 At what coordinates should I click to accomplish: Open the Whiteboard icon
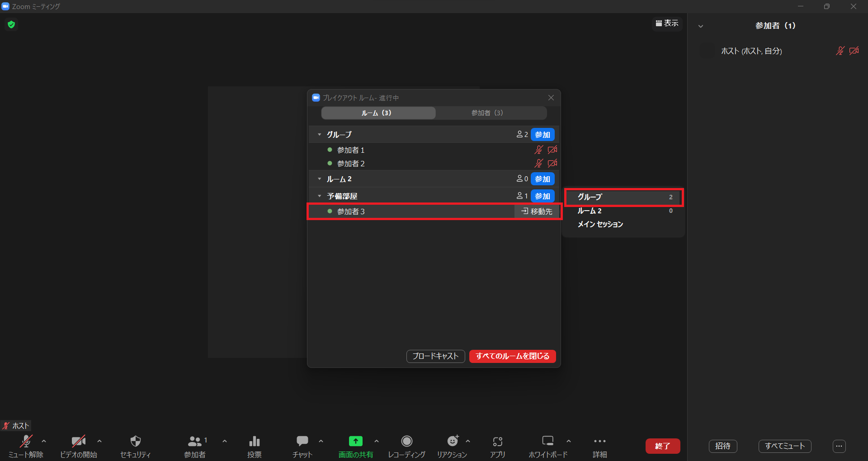click(547, 442)
